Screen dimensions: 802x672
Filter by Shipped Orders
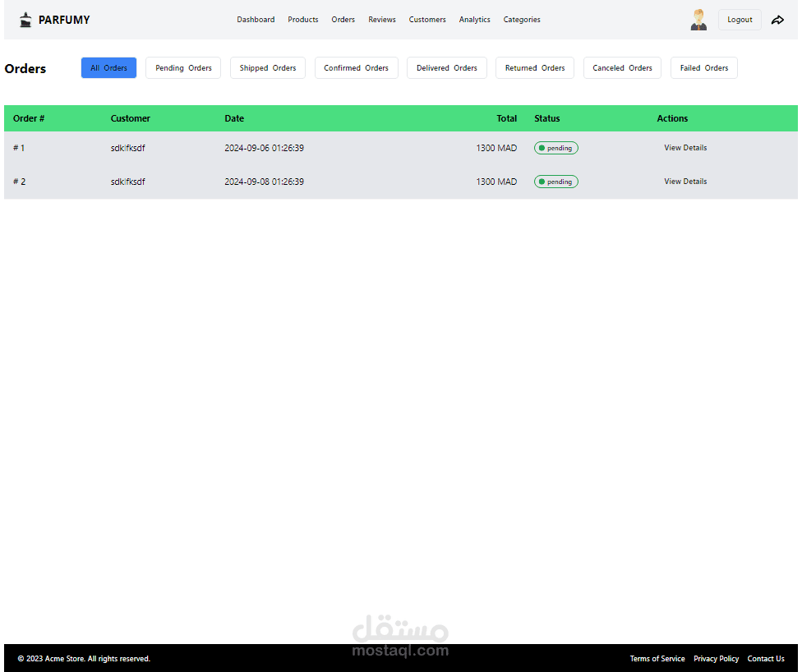pos(268,68)
